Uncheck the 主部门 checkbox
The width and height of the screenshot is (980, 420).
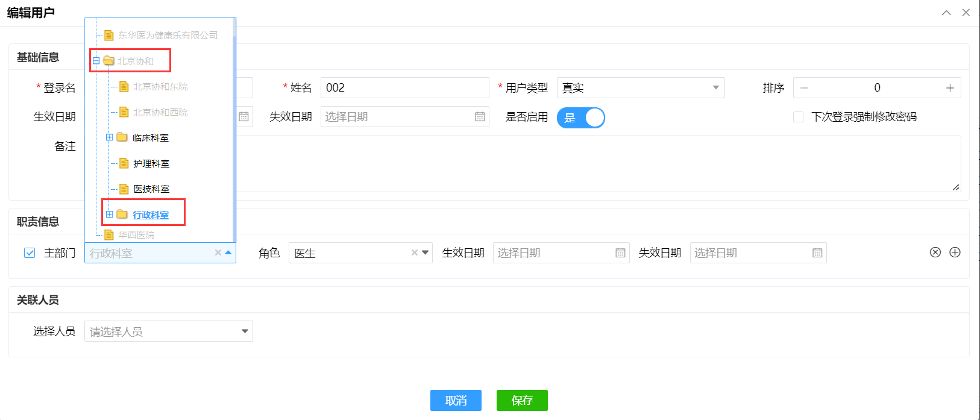30,253
